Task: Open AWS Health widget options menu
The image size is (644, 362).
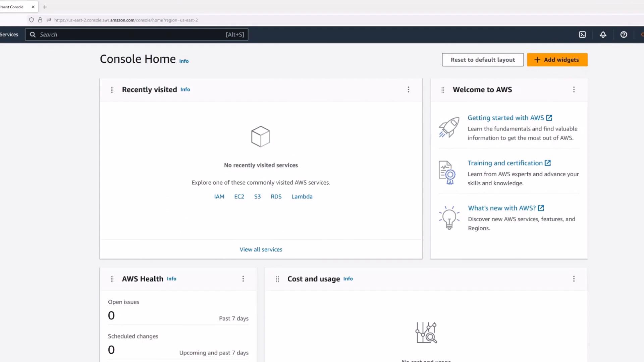Action: pos(243,279)
